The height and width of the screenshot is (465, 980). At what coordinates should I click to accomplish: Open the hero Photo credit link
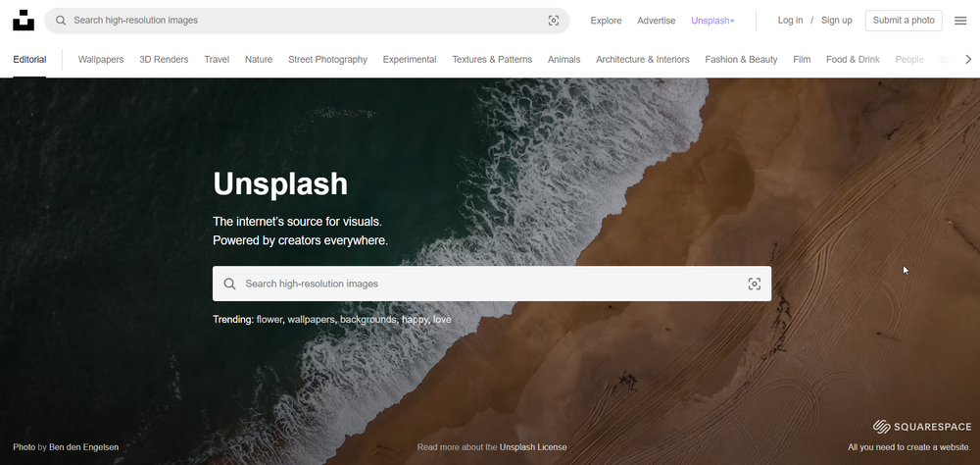click(x=24, y=446)
